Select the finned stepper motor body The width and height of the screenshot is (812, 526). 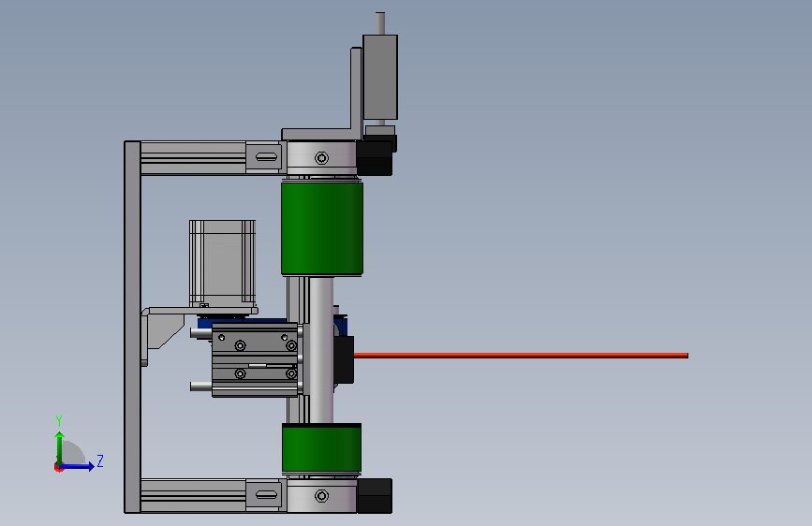[222, 263]
